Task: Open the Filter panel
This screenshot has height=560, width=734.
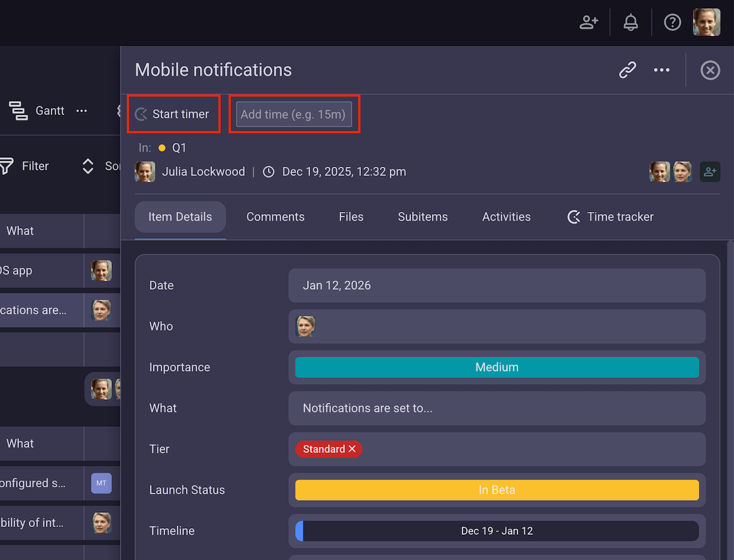Action: pyautogui.click(x=29, y=166)
